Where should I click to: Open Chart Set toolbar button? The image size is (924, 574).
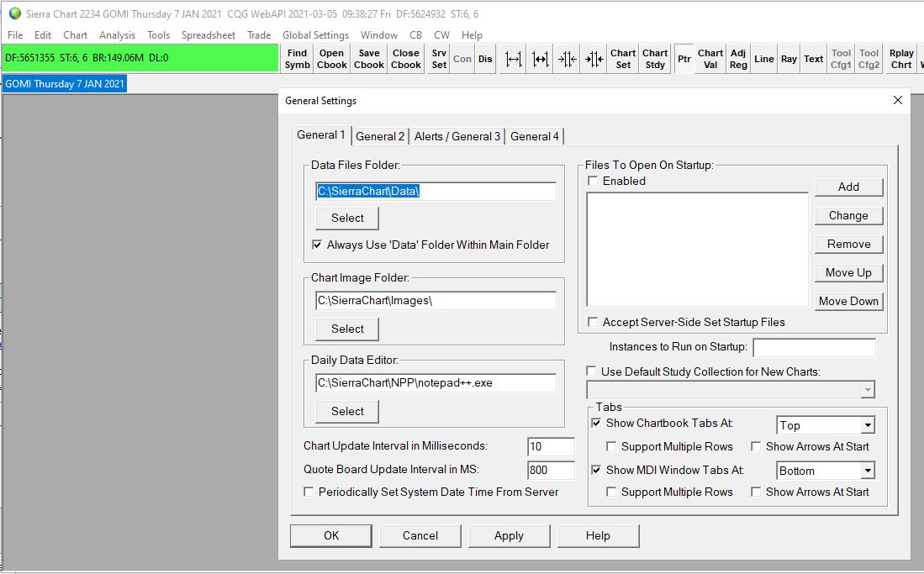click(623, 59)
